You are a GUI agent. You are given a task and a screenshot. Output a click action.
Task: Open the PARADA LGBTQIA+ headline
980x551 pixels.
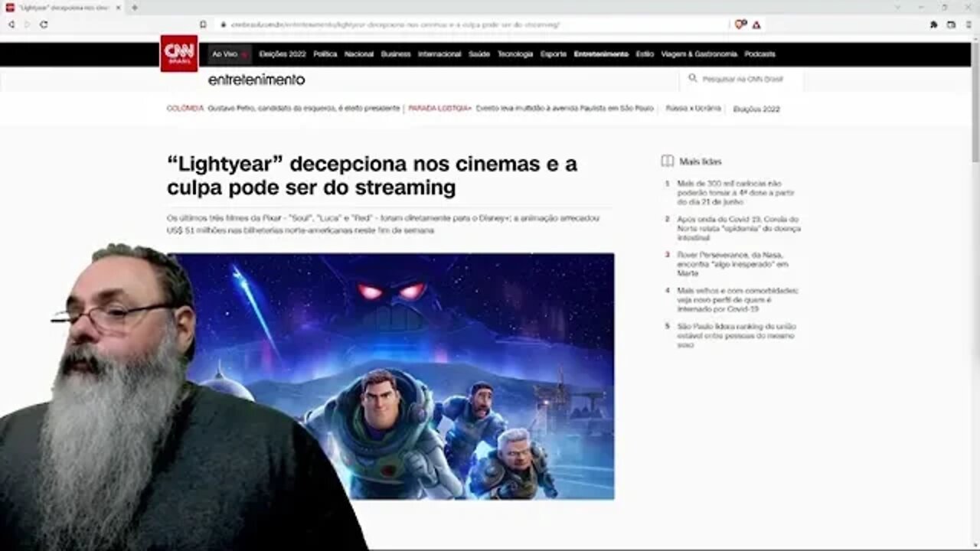click(x=531, y=109)
